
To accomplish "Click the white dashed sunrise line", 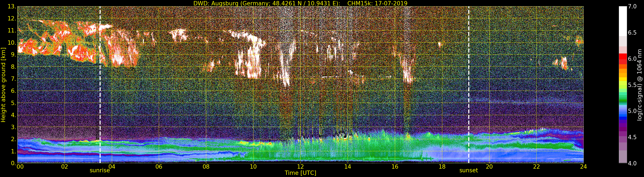I will [x=100, y=85].
